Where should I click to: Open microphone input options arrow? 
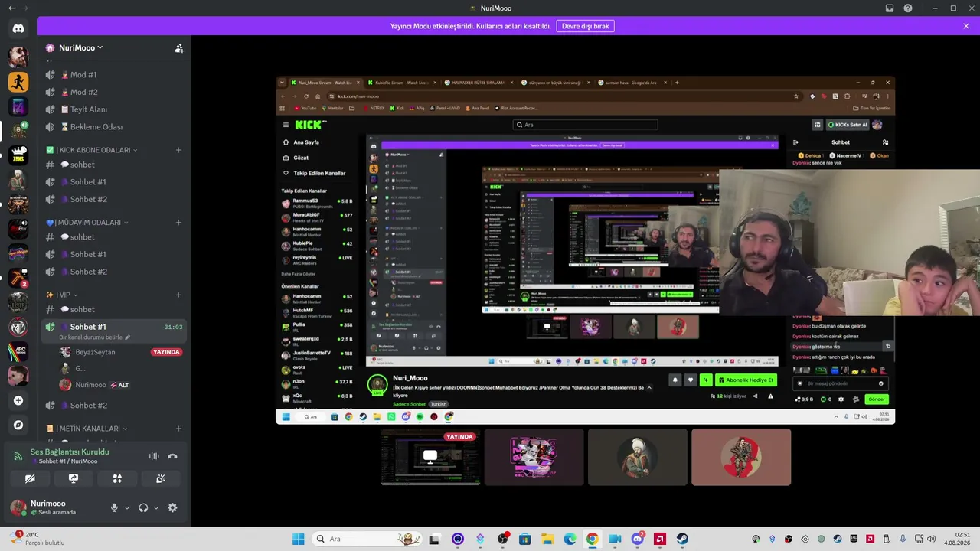click(x=127, y=507)
